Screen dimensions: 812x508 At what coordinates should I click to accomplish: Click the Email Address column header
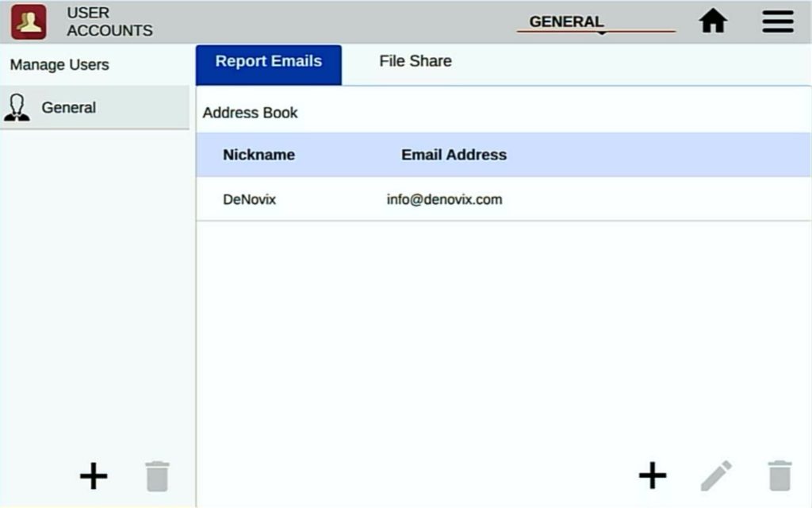[x=454, y=155]
